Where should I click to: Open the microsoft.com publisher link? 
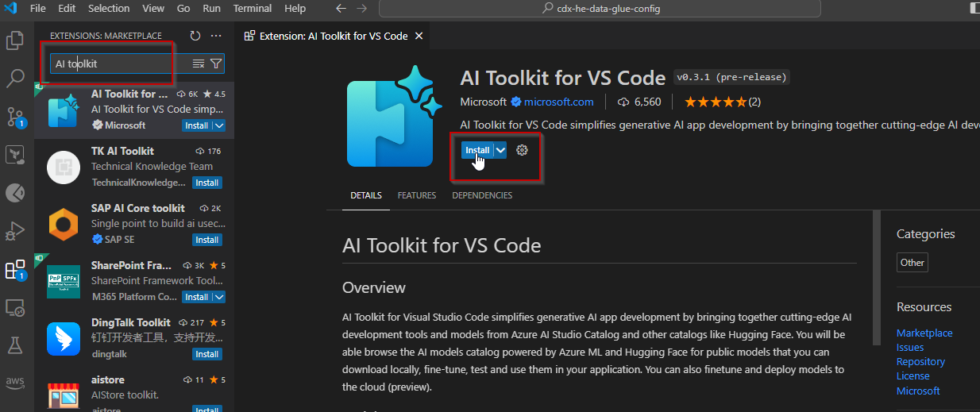coord(558,102)
